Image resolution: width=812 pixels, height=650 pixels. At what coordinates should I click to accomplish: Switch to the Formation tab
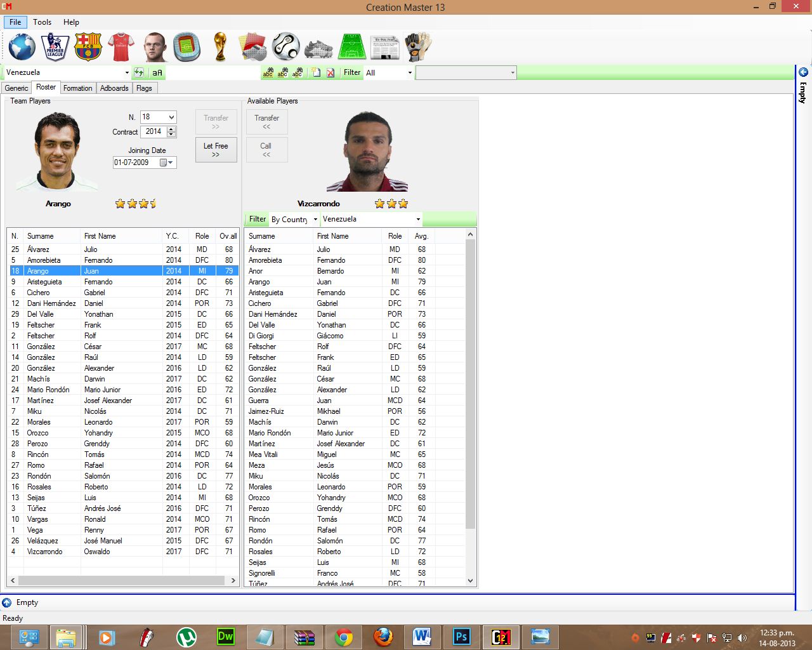[x=77, y=88]
